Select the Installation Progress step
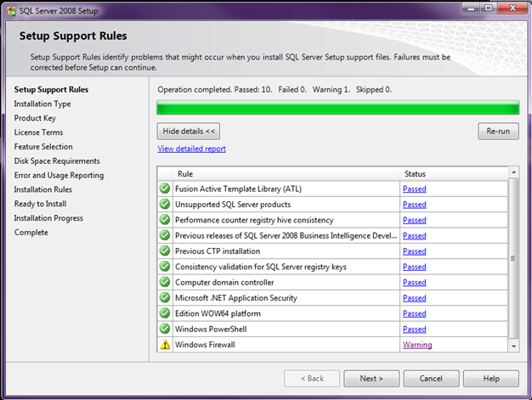Image resolution: width=532 pixels, height=400 pixels. pyautogui.click(x=48, y=218)
